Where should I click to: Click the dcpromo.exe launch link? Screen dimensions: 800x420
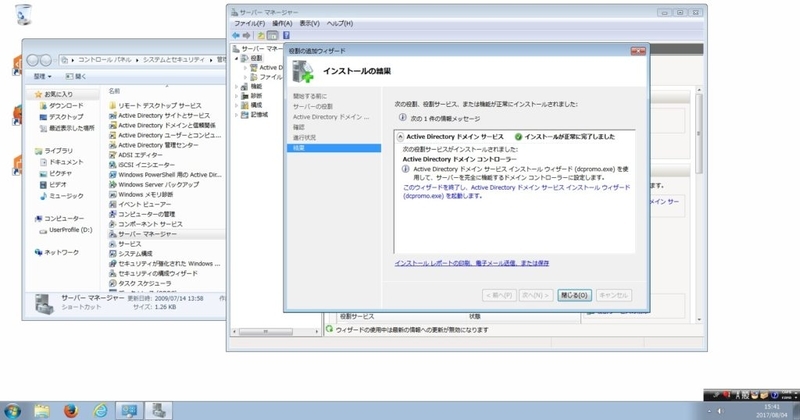[516, 192]
